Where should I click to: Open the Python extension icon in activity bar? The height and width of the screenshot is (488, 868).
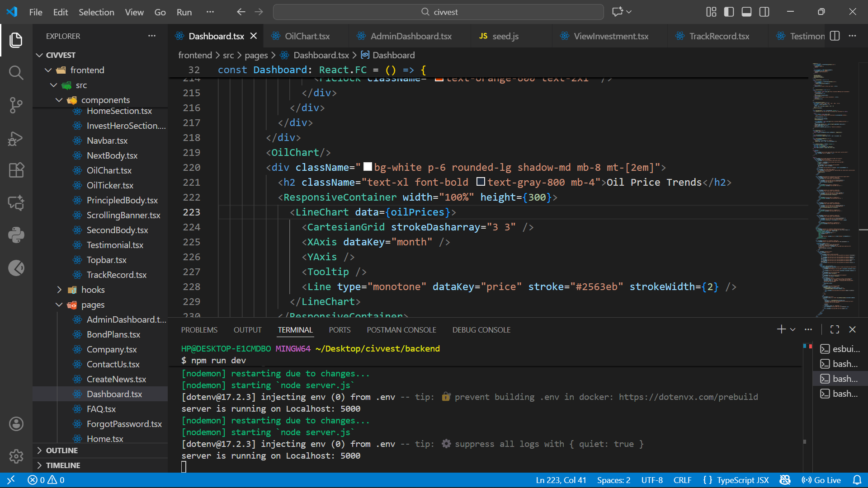coord(16,235)
